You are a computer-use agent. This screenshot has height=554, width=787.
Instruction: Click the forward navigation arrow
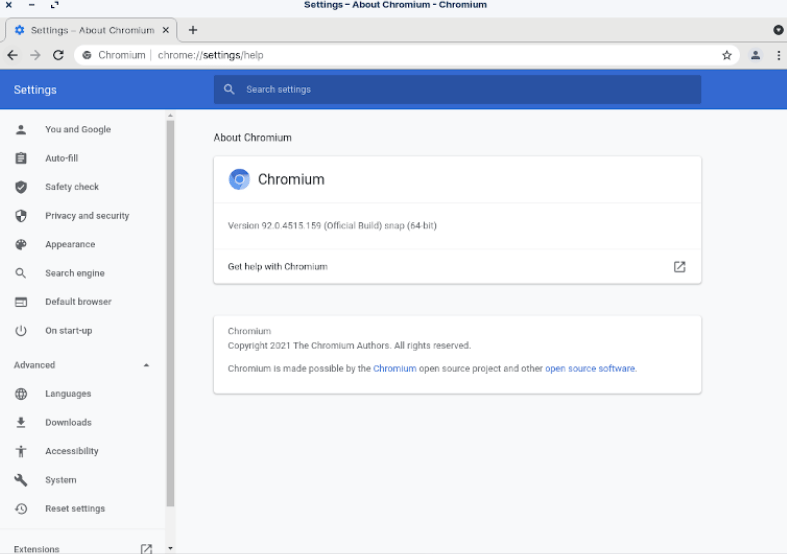click(x=35, y=55)
